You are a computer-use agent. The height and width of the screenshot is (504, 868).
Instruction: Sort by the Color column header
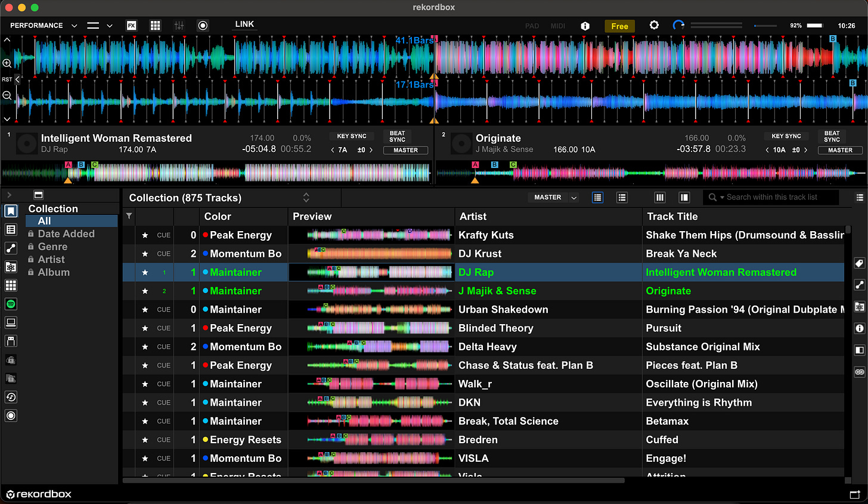244,216
